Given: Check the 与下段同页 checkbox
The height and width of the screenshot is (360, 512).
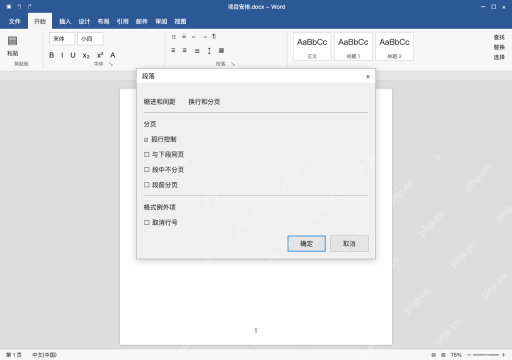Looking at the screenshot, I should [x=146, y=154].
